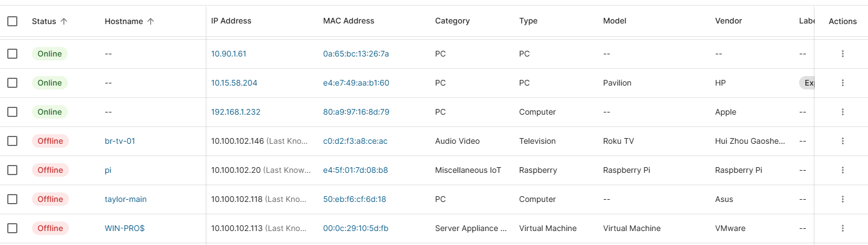Open actions menu for HP Pavilion row
The image size is (868, 245).
tap(842, 83)
